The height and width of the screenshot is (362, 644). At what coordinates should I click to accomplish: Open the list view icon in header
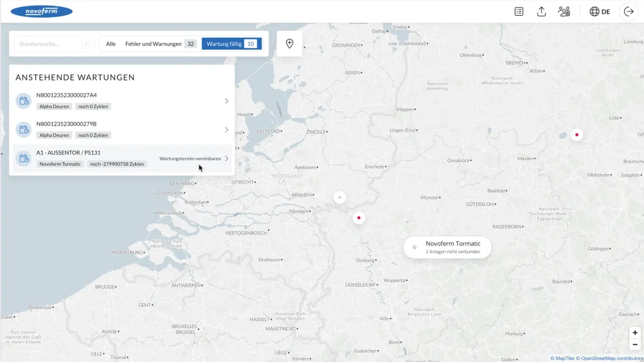coord(519,11)
